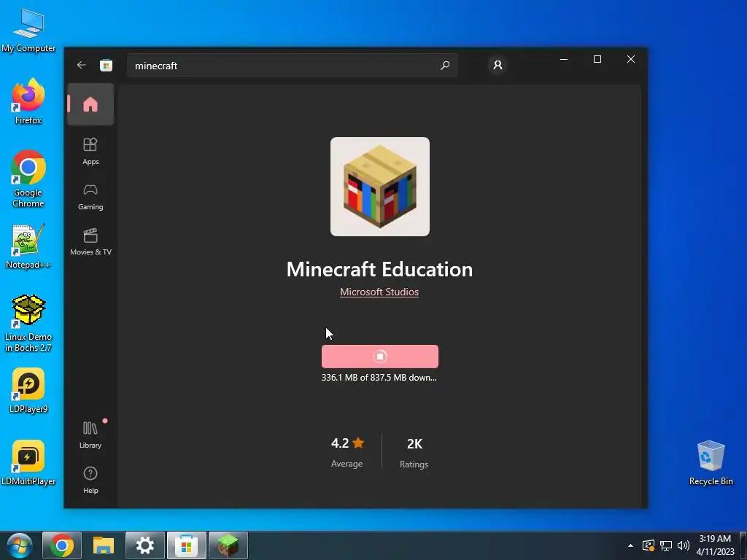This screenshot has height=560, width=747.
Task: Select the Google Chrome desktop shortcut
Action: (x=28, y=179)
